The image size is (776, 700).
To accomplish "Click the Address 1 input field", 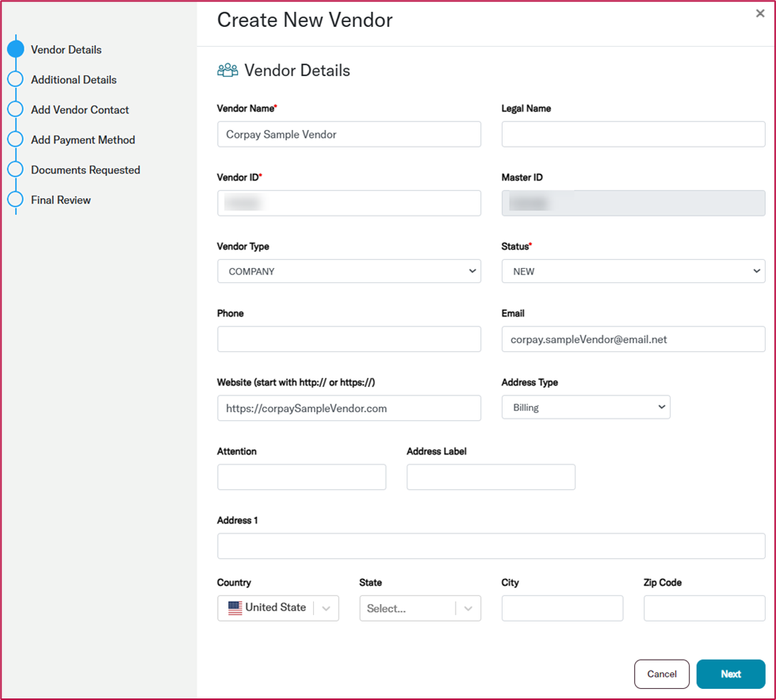I will (491, 545).
